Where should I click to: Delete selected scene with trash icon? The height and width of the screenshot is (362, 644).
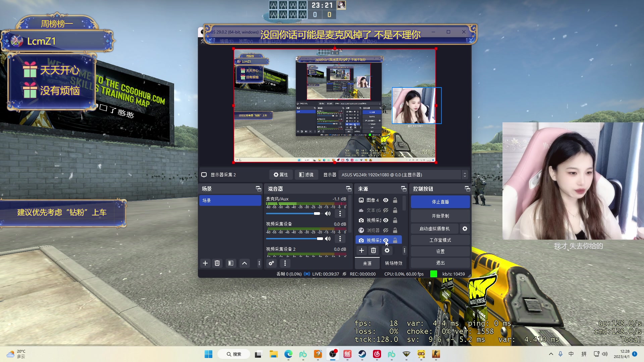(217, 263)
